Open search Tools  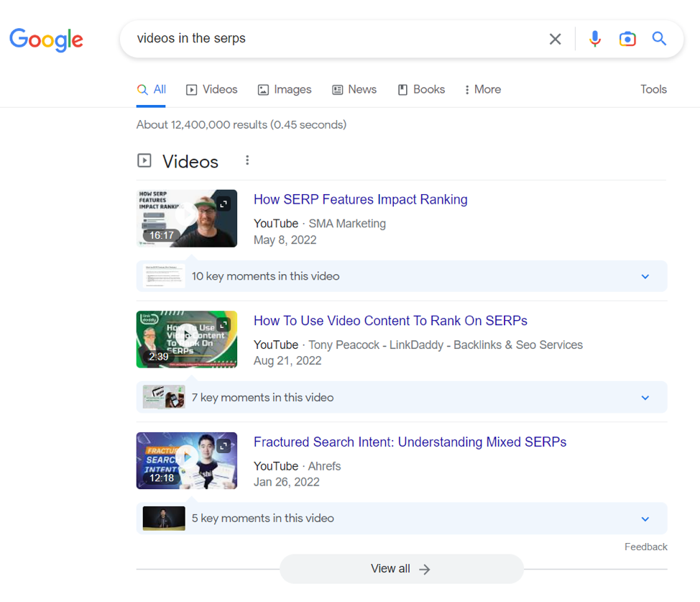(x=653, y=89)
